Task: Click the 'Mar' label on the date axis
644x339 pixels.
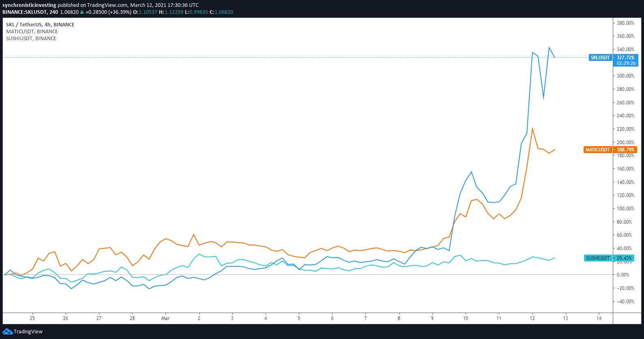Action: (165, 318)
